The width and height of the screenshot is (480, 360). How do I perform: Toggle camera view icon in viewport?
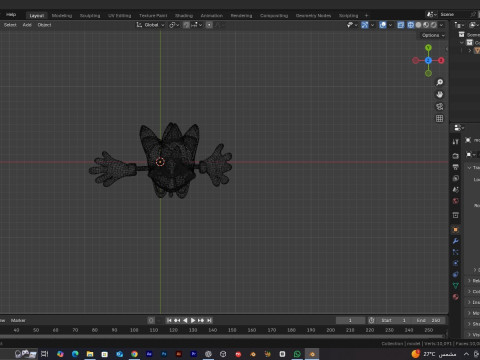point(439,107)
